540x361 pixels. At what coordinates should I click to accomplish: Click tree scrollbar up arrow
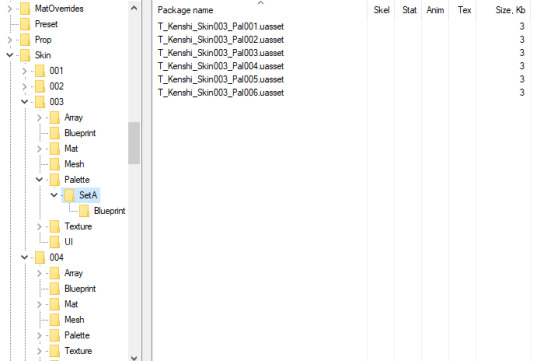coord(134,8)
